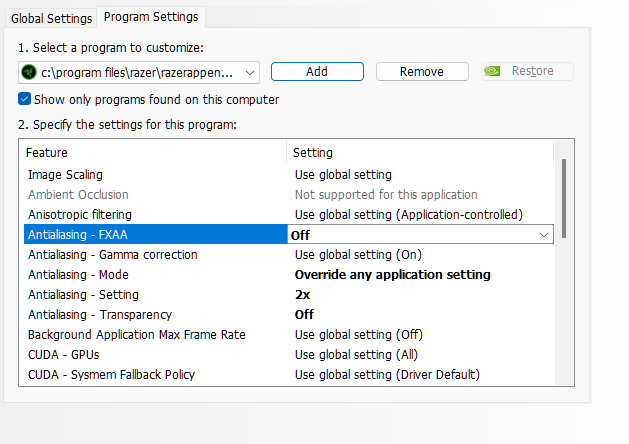
Task: Click the Remove button
Action: (x=422, y=71)
